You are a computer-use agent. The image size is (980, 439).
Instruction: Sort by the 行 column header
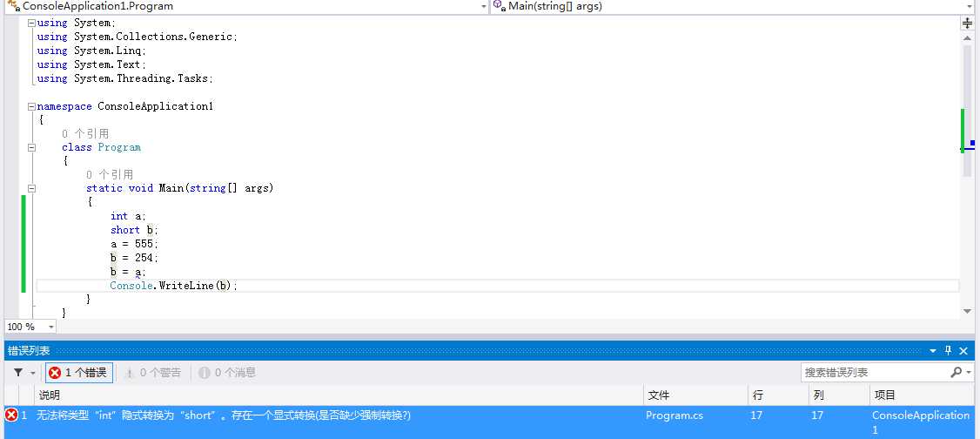click(x=777, y=395)
